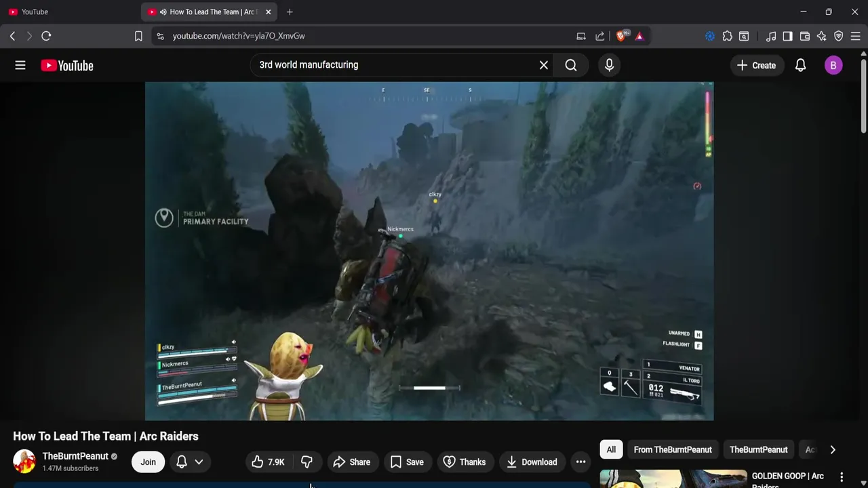The height and width of the screenshot is (488, 868).
Task: Save video to playlist
Action: [x=407, y=462]
